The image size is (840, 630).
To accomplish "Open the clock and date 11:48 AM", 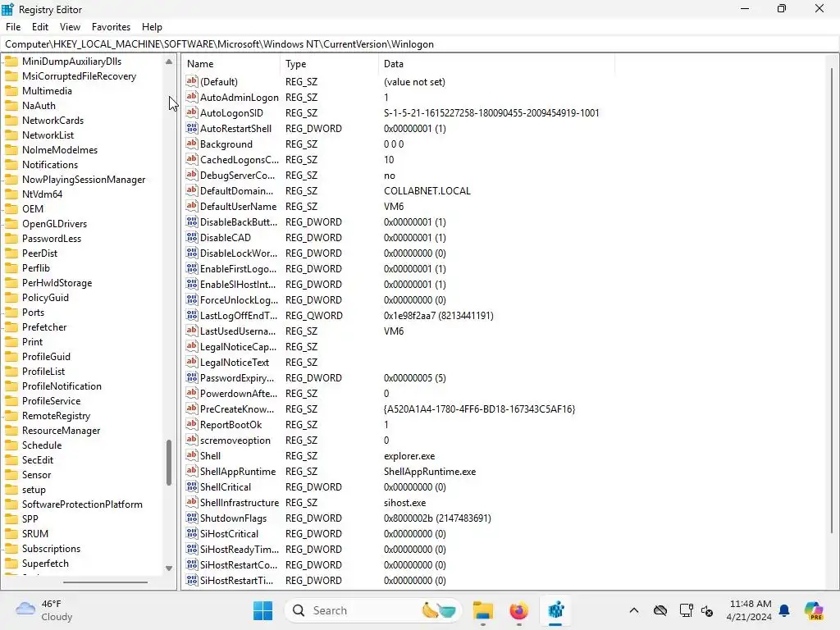I will click(x=750, y=610).
